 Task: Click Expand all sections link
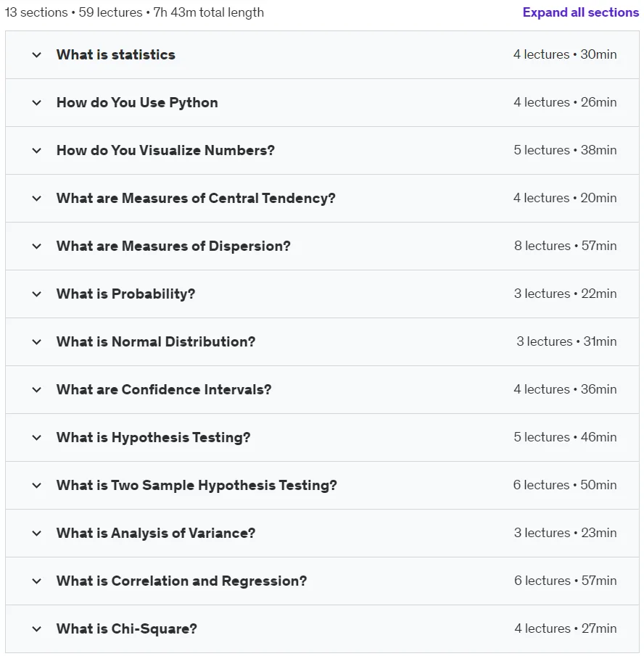coord(580,12)
